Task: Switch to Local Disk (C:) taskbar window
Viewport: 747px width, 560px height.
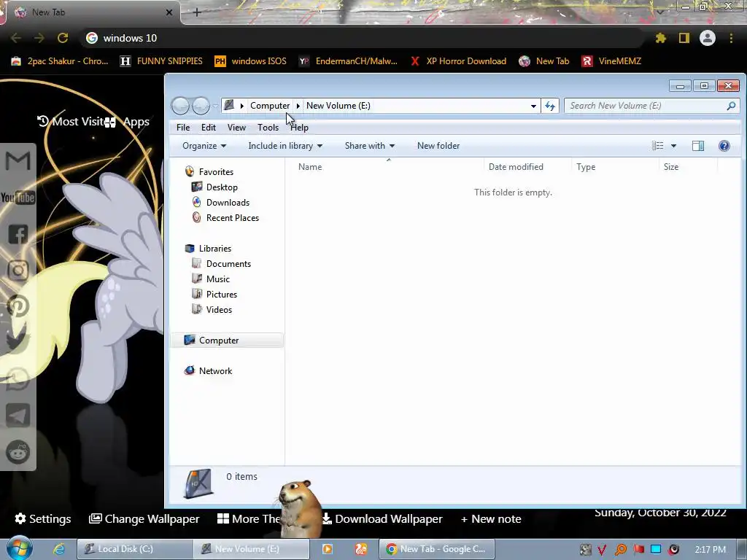Action: 135,549
